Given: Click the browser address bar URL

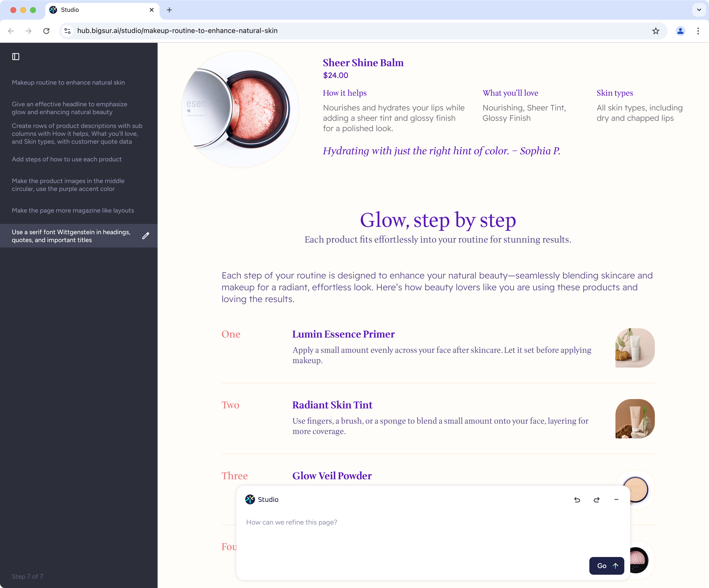Looking at the screenshot, I should pos(177,31).
